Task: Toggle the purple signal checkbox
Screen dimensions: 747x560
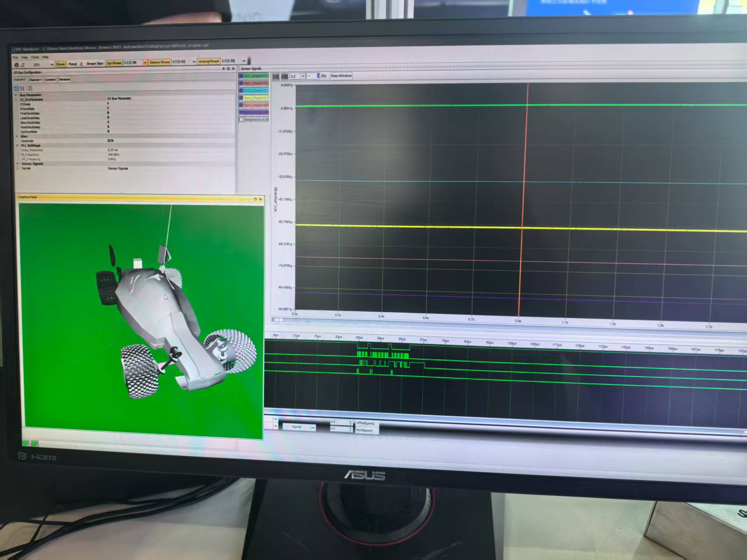Action: click(x=241, y=113)
